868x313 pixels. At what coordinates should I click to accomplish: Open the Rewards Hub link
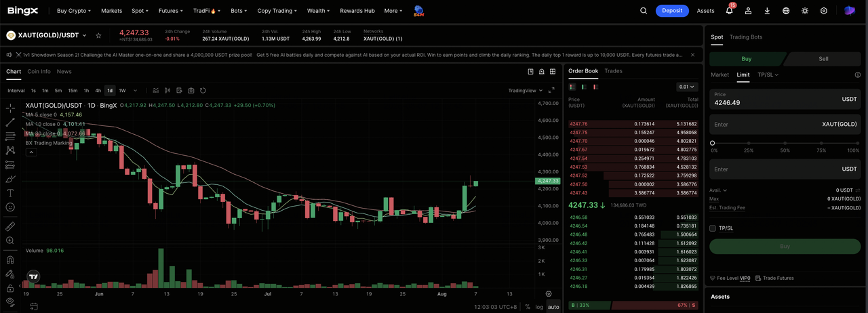pos(357,11)
